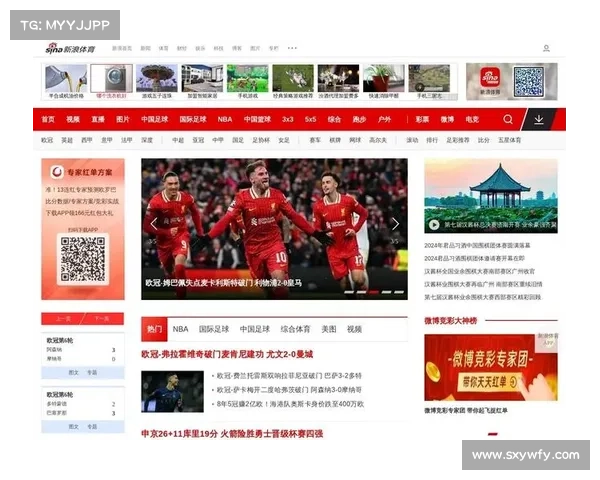Open 户外 in navigation bar
The height and width of the screenshot is (480, 600).
(384, 119)
